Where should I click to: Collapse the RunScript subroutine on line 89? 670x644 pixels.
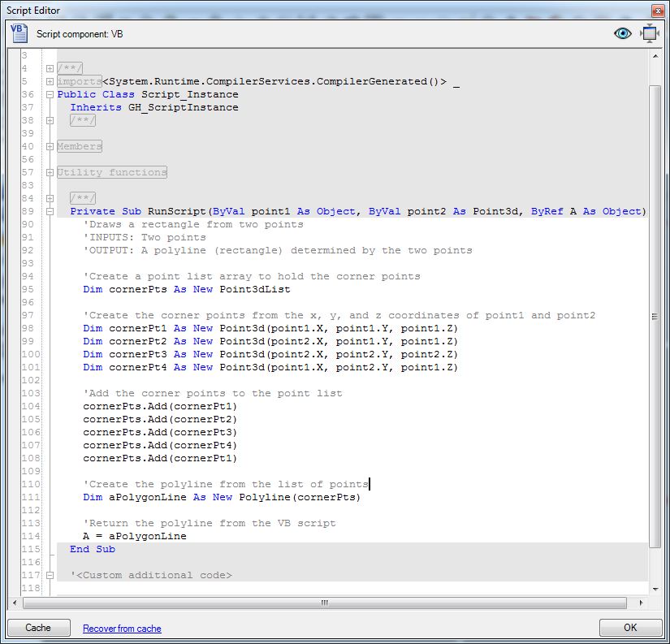click(x=49, y=210)
